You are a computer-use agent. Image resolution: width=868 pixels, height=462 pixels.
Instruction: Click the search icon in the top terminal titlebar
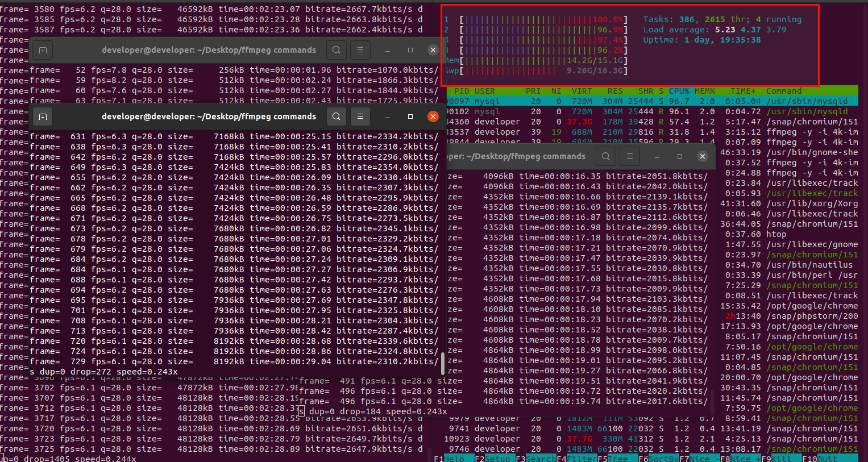tap(336, 49)
